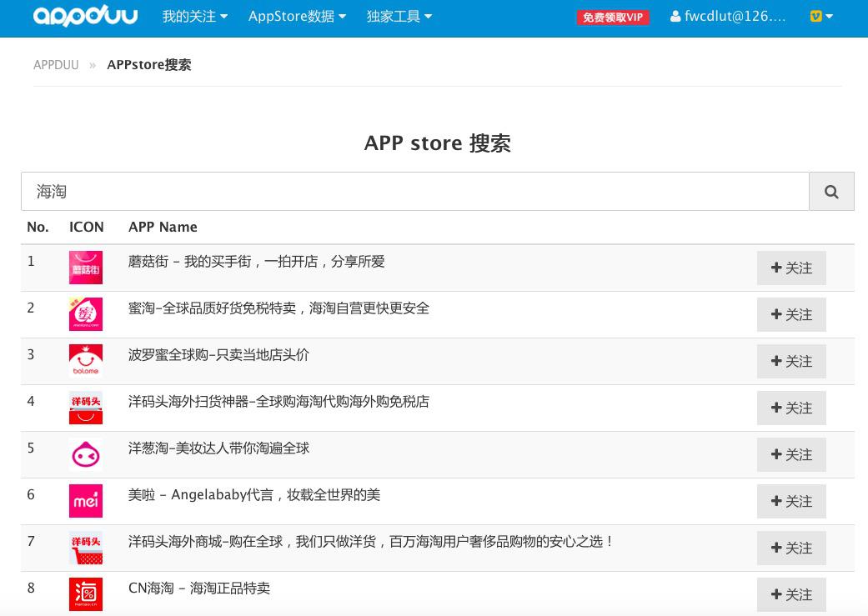Click the 蘑菇街 app icon
This screenshot has height=616, width=868.
(x=85, y=267)
